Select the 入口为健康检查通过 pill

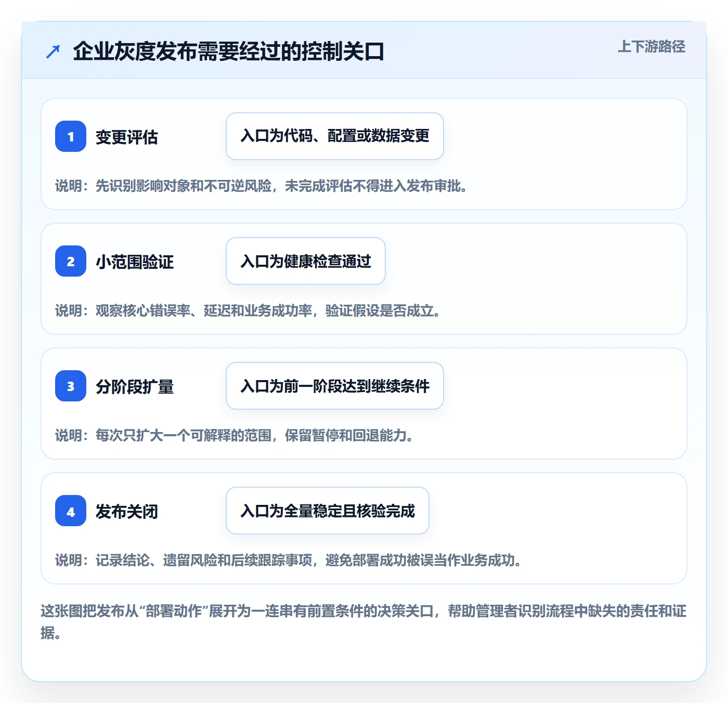point(306,261)
